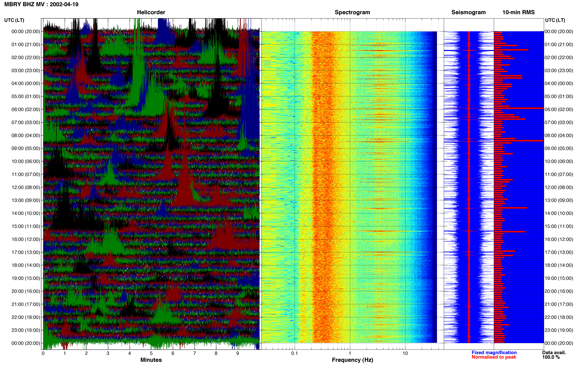The image size is (588, 368).
Task: Select the Helicorder panel heading
Action: click(151, 12)
